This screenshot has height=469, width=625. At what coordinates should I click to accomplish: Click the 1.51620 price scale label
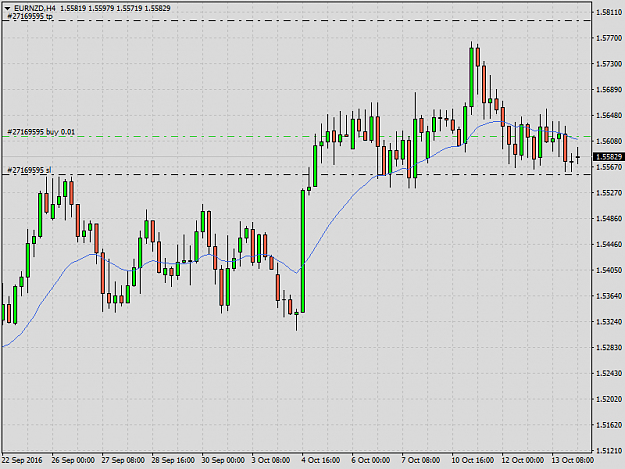(609, 425)
